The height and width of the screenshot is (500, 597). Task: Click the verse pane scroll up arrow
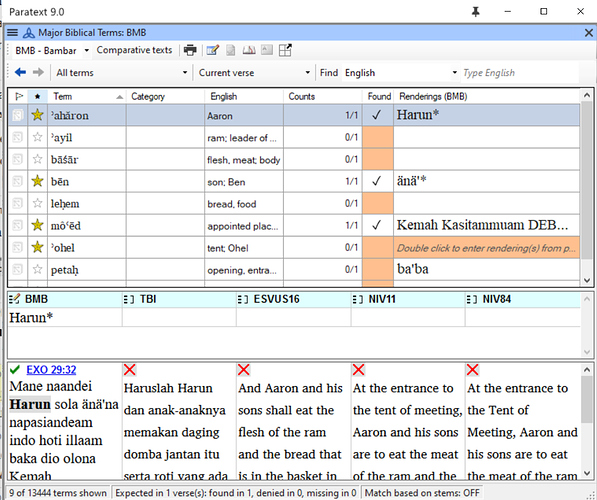pyautogui.click(x=587, y=370)
